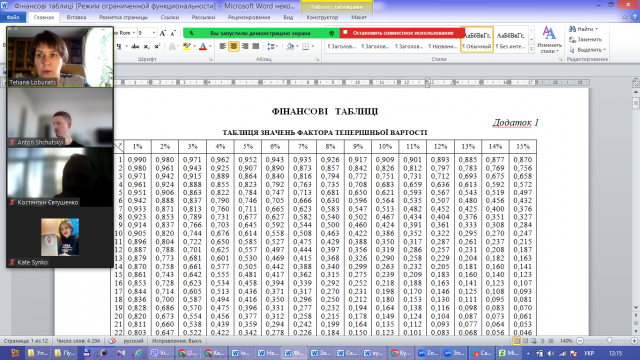Select Anton Shchutskyi video thumbnail
Viewport: 640px width, 360px height.
coord(60,118)
